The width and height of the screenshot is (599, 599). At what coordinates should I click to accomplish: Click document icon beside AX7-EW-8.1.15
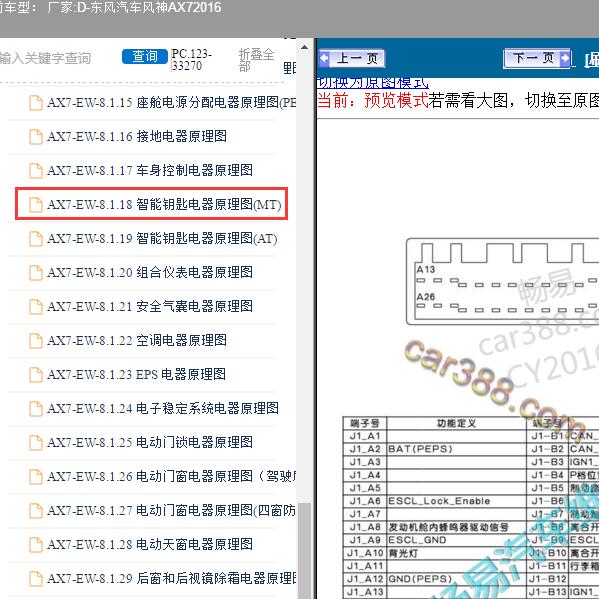coord(36,103)
